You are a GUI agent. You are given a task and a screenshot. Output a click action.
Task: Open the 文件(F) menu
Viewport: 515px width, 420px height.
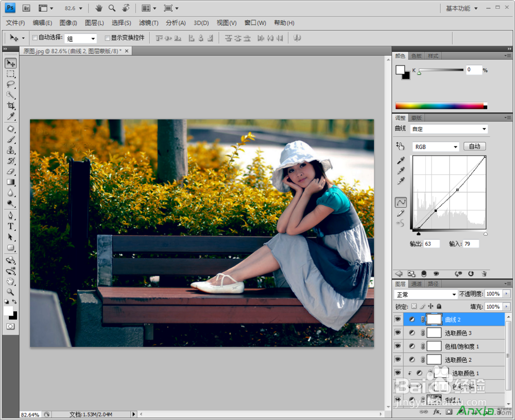coord(15,23)
